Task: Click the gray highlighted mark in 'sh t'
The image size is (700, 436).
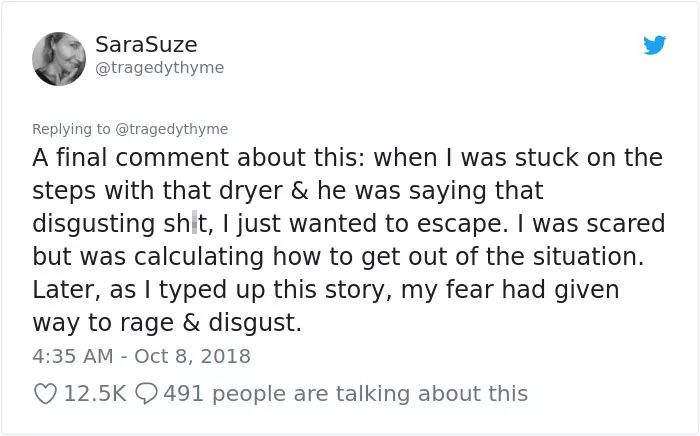Action: point(194,223)
